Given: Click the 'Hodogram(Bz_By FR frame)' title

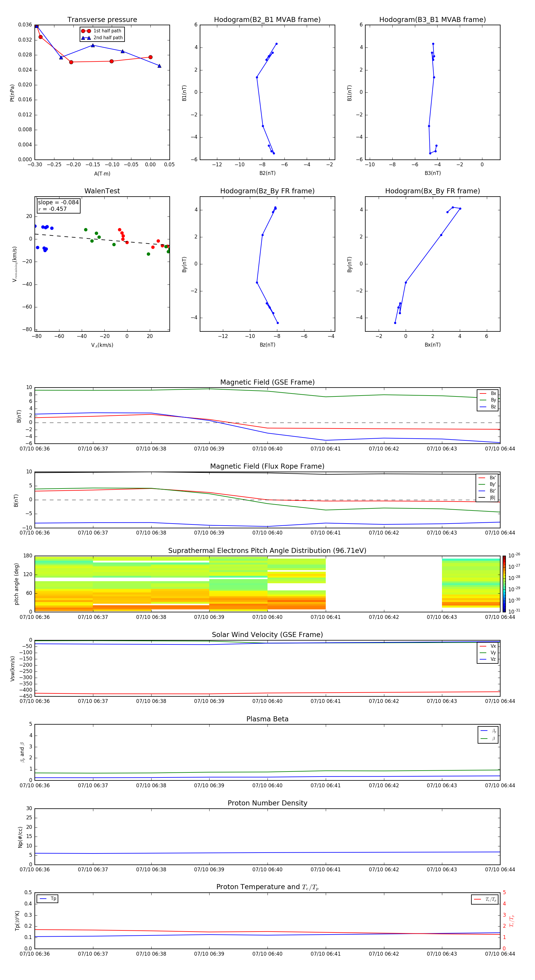Looking at the screenshot, I should 267,191.
